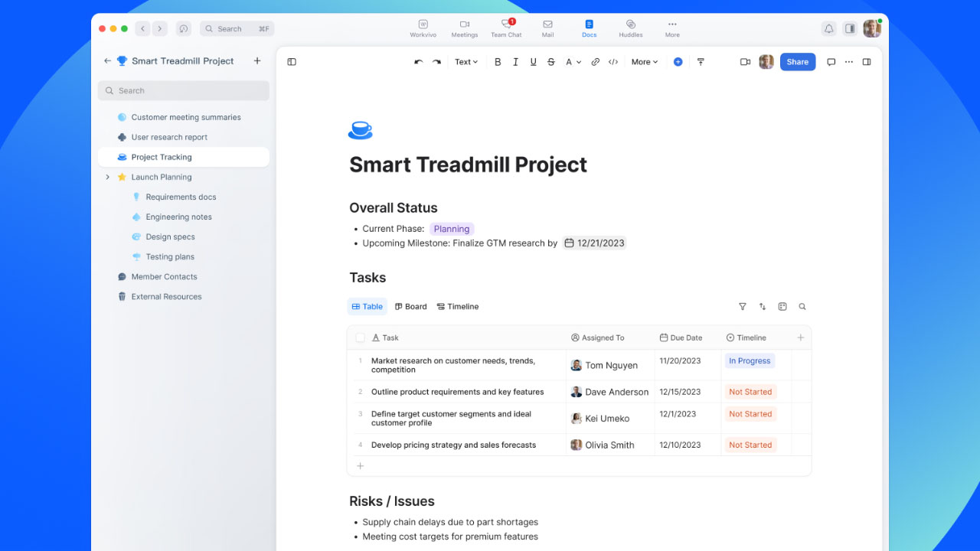Click the sidebar Search field
Viewport: 980px width, 551px height.
tap(184, 91)
